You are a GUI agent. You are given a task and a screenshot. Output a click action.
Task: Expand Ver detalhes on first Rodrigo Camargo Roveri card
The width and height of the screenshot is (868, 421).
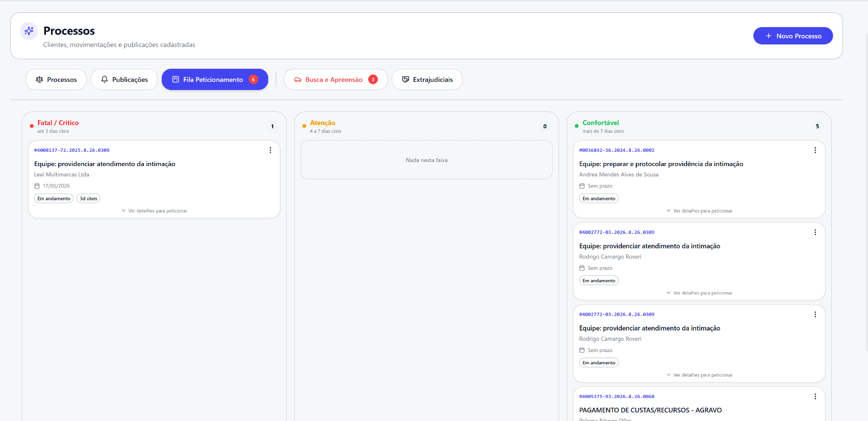click(x=700, y=293)
